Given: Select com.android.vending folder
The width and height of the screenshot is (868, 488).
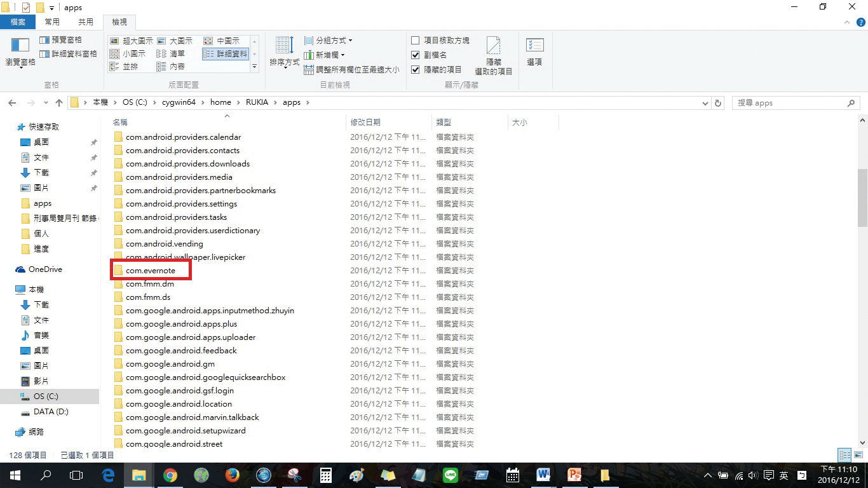Looking at the screenshot, I should click(164, 244).
